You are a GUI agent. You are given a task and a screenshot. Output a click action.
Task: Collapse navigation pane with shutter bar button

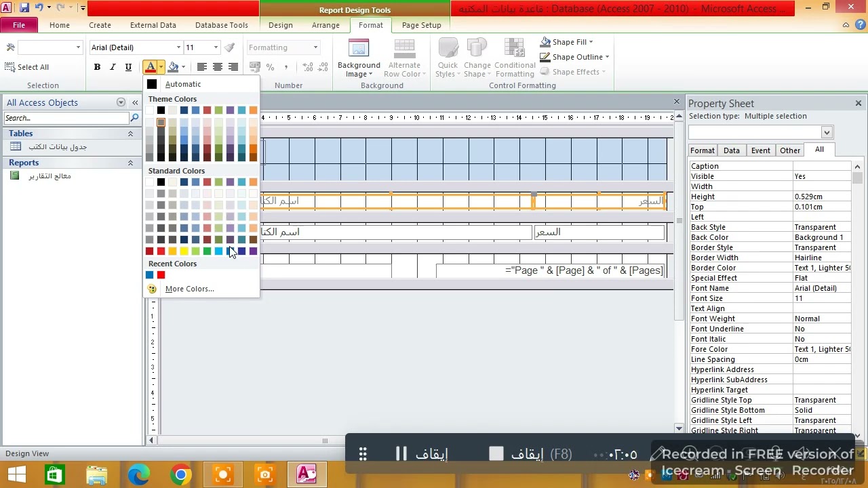point(135,102)
